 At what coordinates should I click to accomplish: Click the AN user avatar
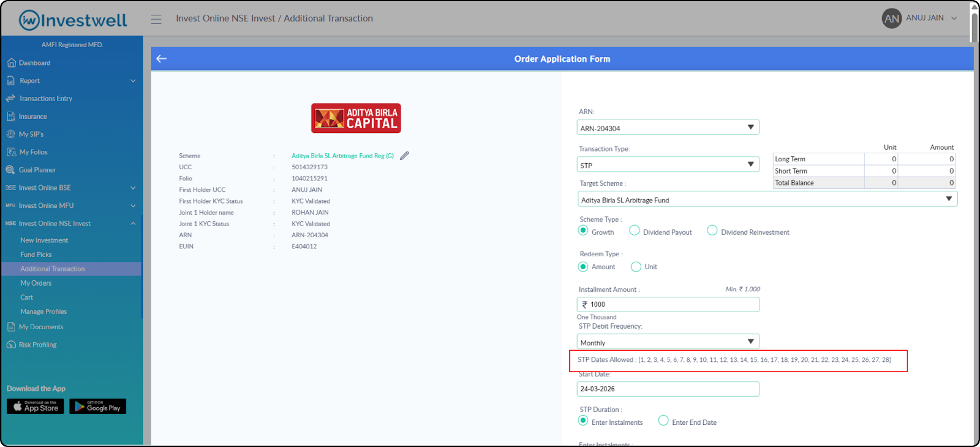892,18
